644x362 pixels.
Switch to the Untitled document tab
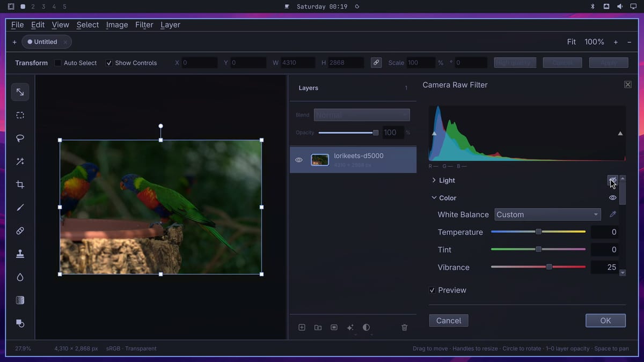pos(46,42)
